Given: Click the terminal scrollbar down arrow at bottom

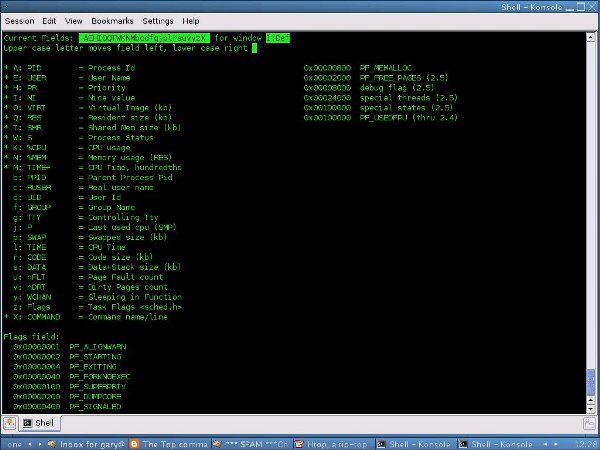Looking at the screenshot, I should pos(590,409).
